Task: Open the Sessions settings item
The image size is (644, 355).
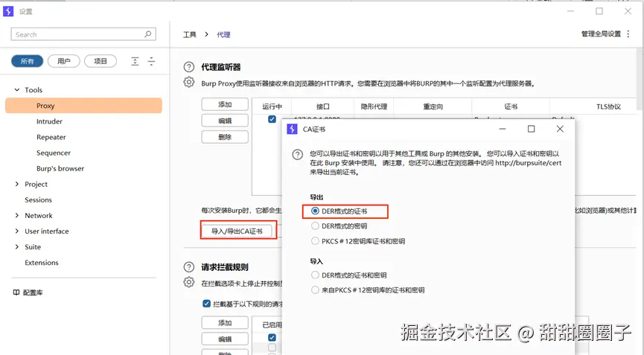Action: (x=38, y=200)
